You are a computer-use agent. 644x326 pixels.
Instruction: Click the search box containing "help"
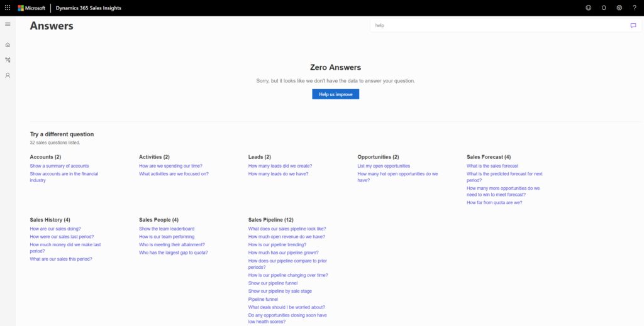coord(497,26)
